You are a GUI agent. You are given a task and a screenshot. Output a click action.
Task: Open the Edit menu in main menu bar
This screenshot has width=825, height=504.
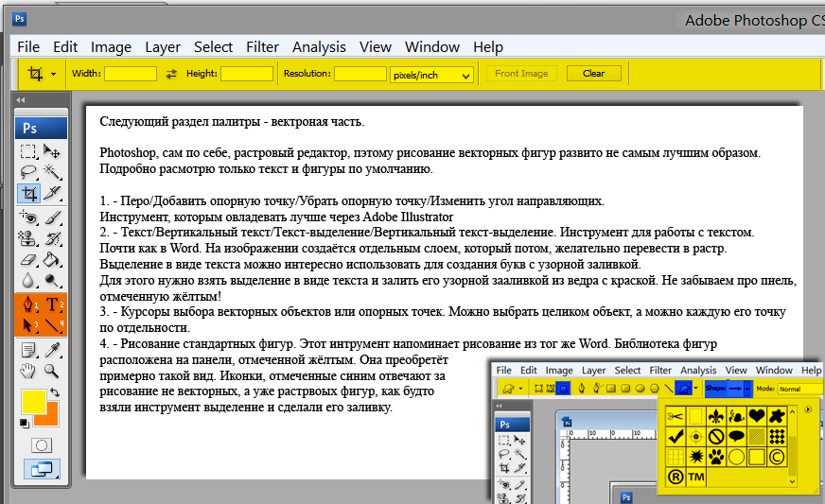[65, 47]
